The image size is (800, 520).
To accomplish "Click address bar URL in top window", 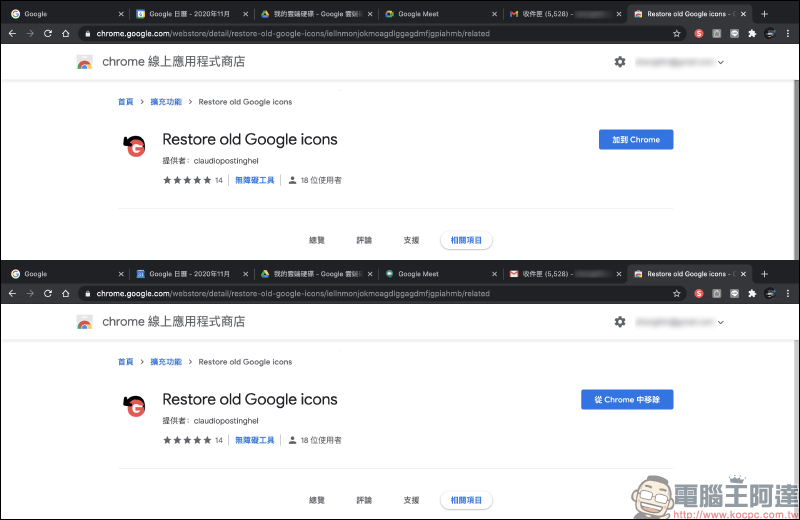I will click(293, 34).
